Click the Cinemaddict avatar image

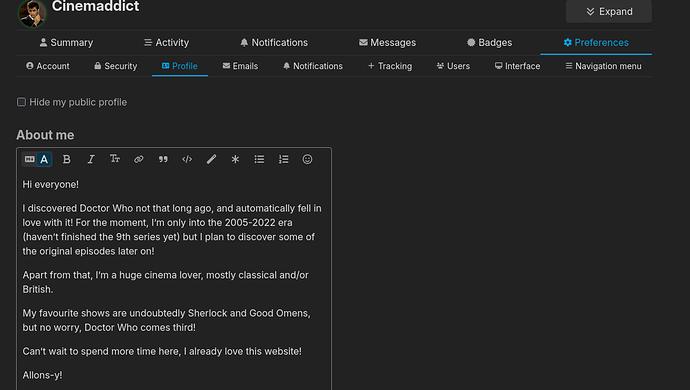point(32,13)
